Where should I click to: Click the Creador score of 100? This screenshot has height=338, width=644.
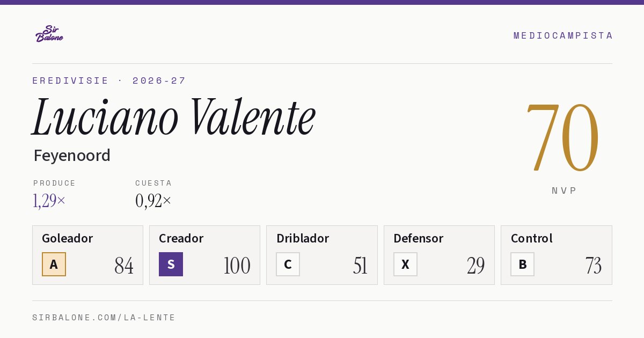(x=237, y=266)
